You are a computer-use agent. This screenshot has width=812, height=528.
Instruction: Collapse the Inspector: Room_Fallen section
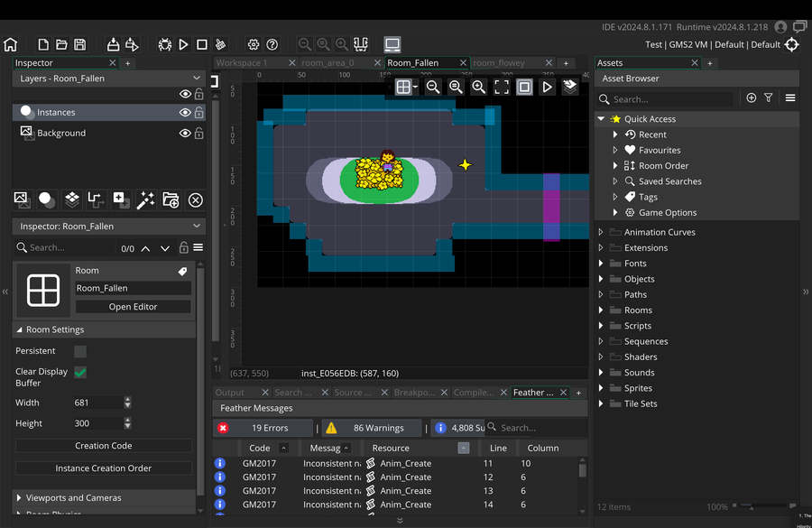tap(197, 226)
